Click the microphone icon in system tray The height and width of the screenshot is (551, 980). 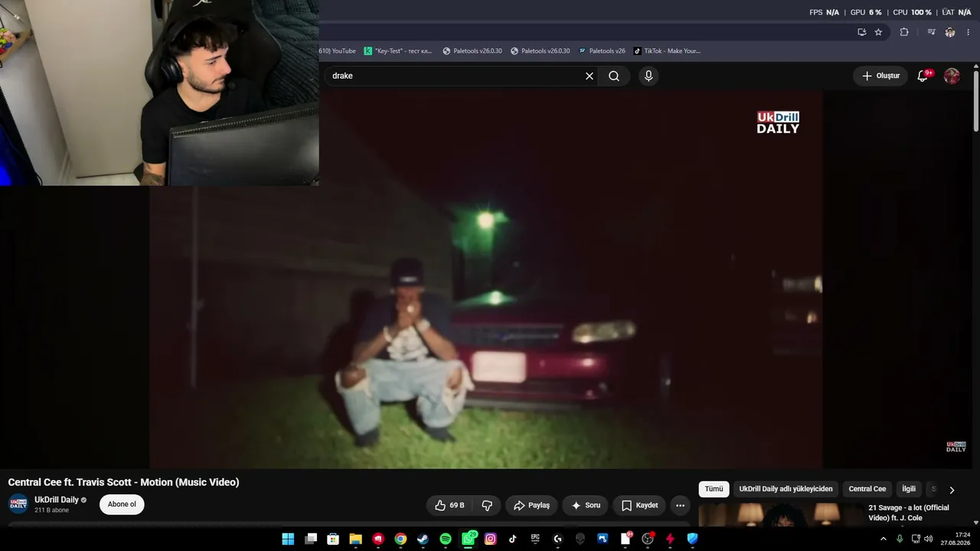[900, 539]
